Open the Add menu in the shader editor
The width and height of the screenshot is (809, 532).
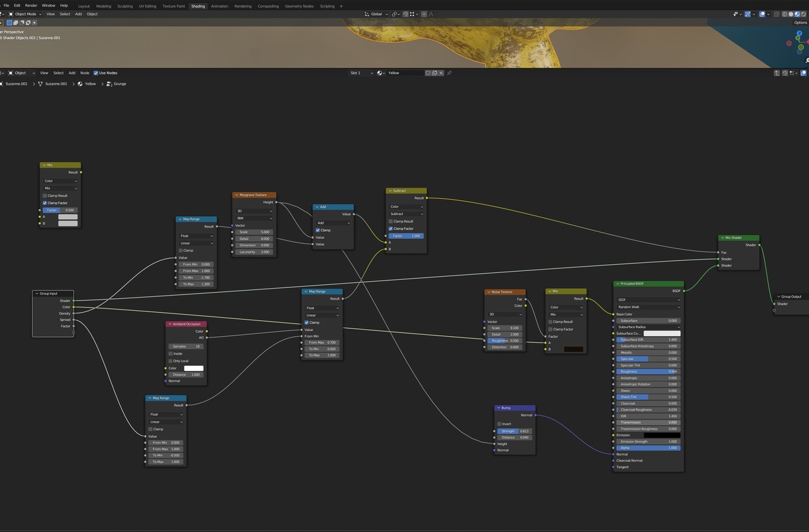(x=71, y=73)
